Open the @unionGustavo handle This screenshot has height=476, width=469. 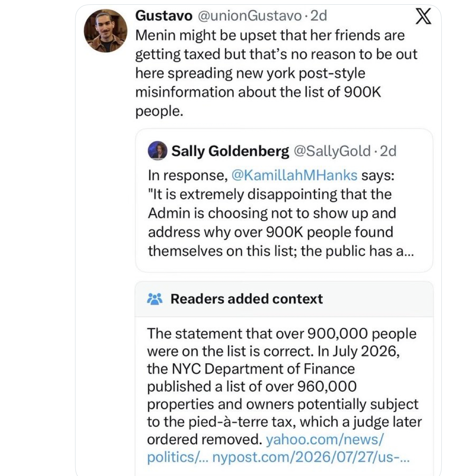[250, 16]
